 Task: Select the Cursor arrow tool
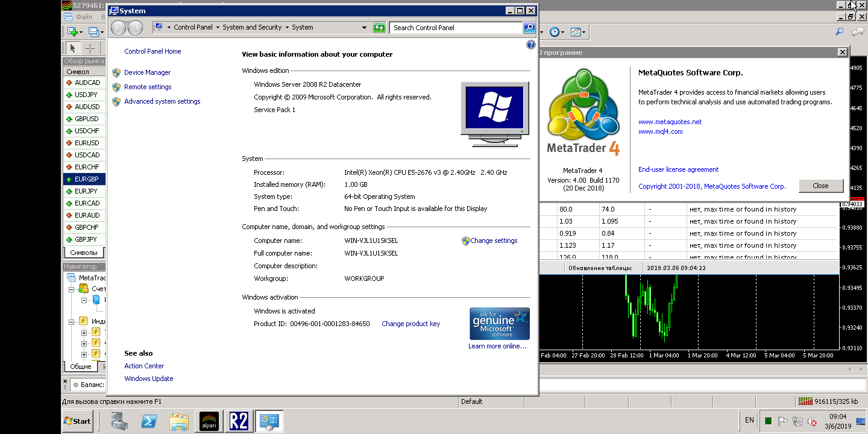pyautogui.click(x=73, y=48)
